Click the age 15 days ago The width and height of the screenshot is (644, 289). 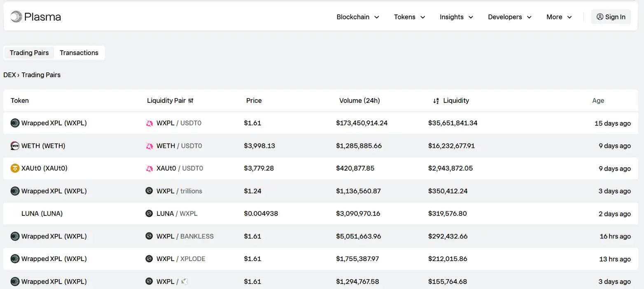tap(612, 123)
